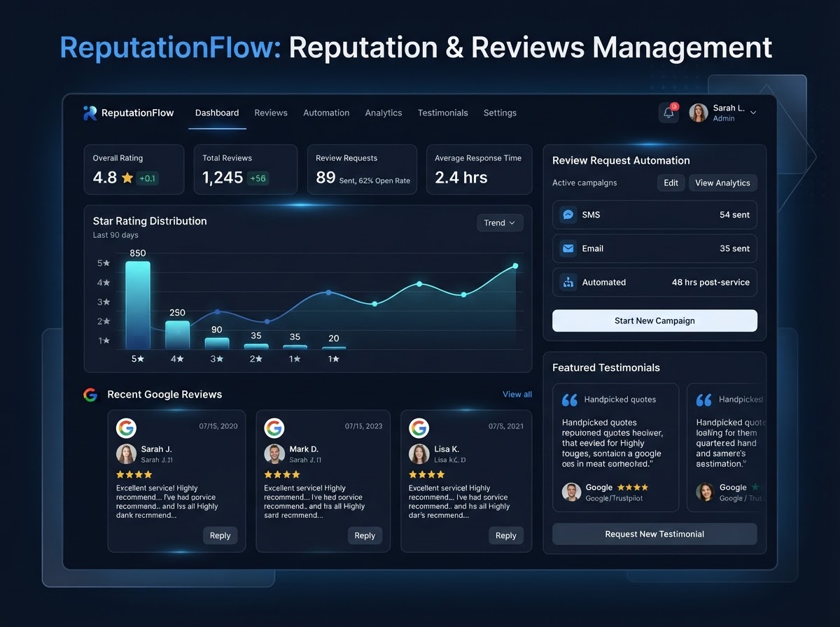Reply to Sarah J.'s review
This screenshot has width=840, height=627.
click(x=220, y=535)
